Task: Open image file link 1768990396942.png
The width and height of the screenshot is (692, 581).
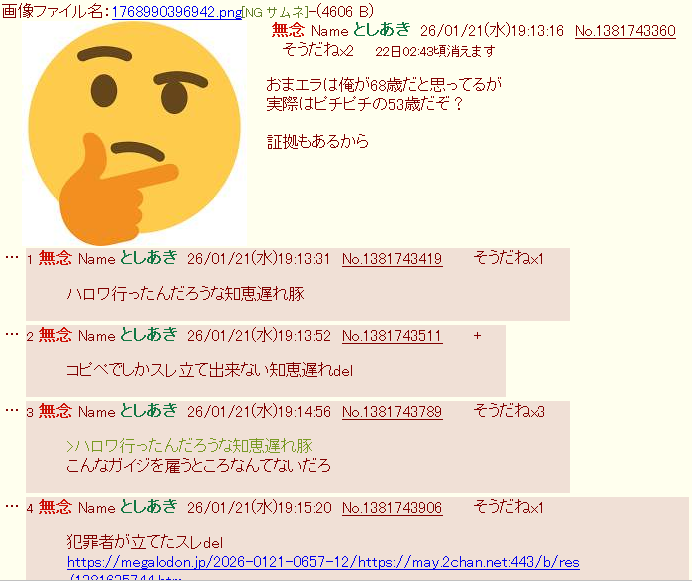Action: click(177, 12)
